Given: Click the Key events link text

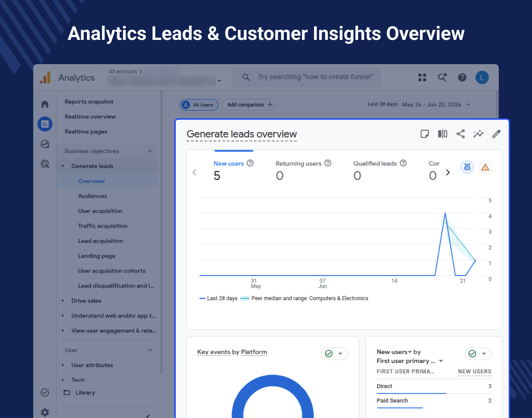Looking at the screenshot, I should click(213, 352).
